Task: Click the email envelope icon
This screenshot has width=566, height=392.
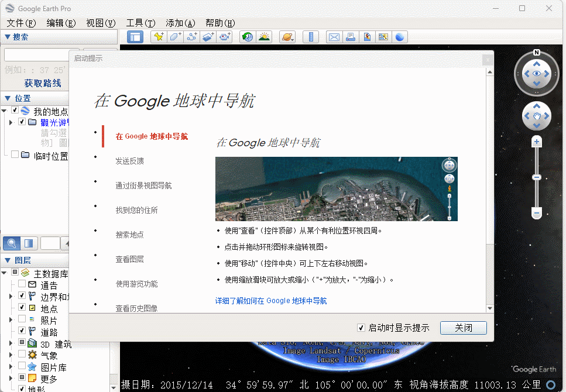Action: tap(334, 37)
